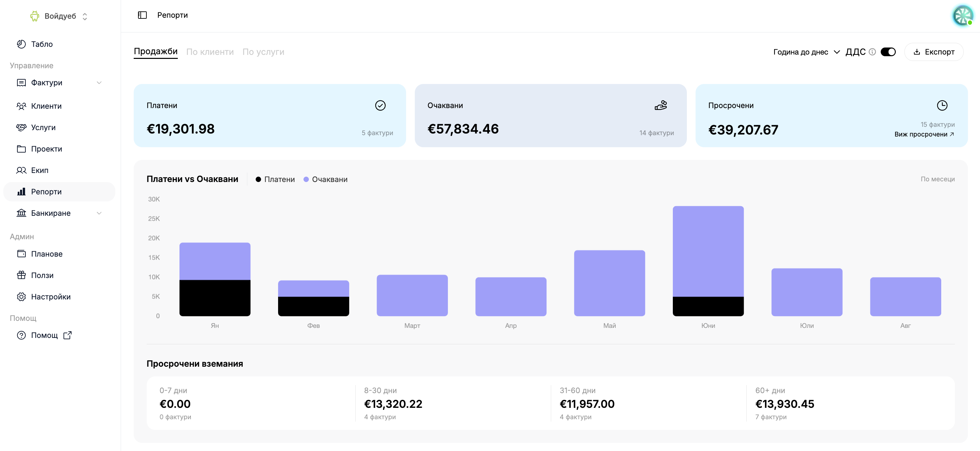Click the Експорт button
This screenshot has width=980, height=451.
934,52
